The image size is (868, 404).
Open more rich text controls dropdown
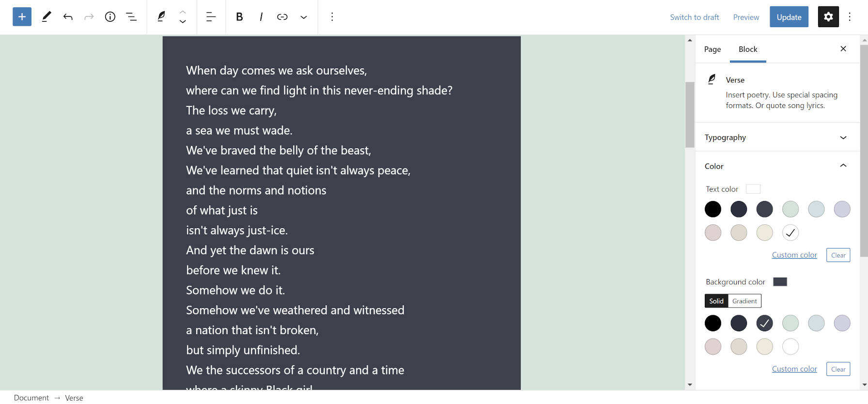304,17
